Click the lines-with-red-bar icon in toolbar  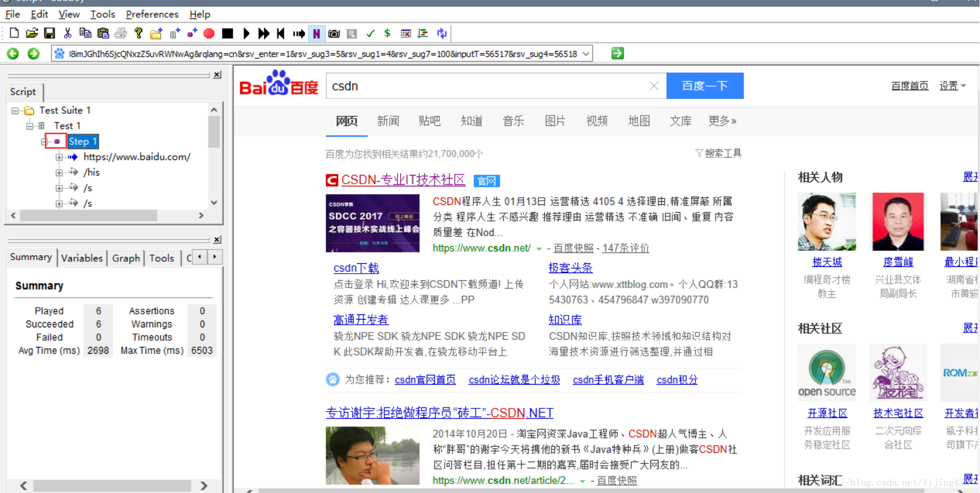click(x=423, y=34)
